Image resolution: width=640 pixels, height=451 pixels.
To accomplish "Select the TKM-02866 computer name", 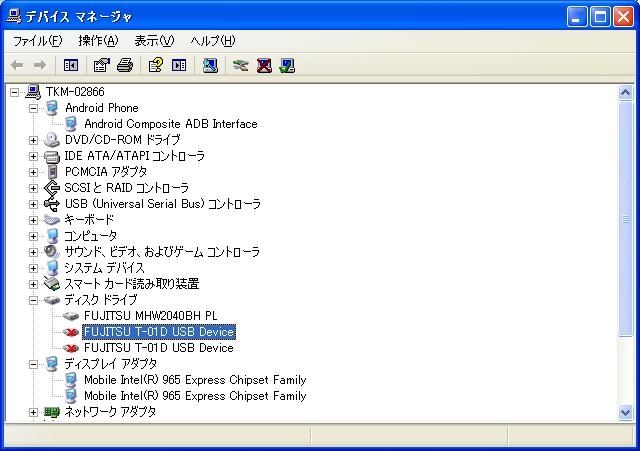I will (x=75, y=92).
